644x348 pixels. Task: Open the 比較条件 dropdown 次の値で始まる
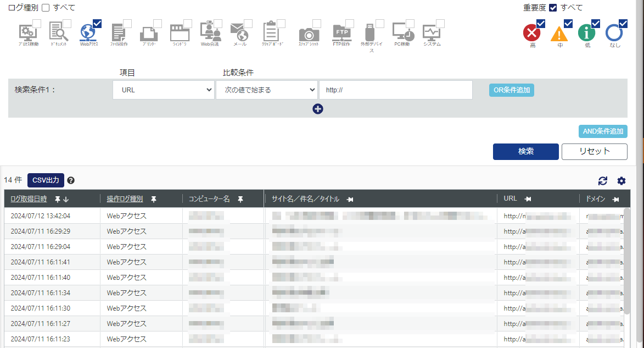[267, 90]
